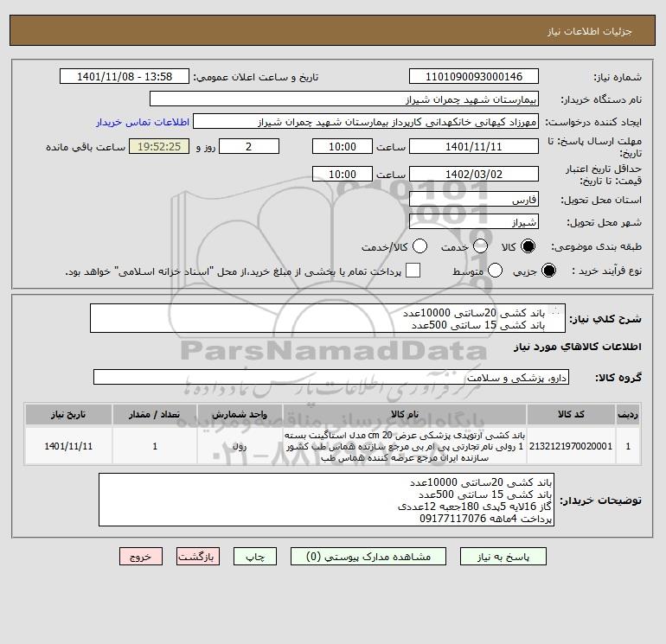Image resolution: width=666 pixels, height=644 pixels.
Task: Select the کالا/خدمت radio button
Action: pos(419,246)
